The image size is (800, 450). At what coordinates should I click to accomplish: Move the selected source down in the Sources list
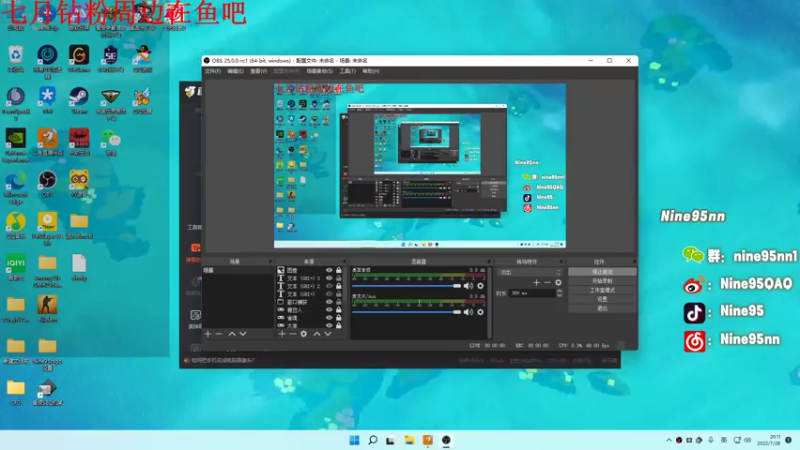coord(328,334)
